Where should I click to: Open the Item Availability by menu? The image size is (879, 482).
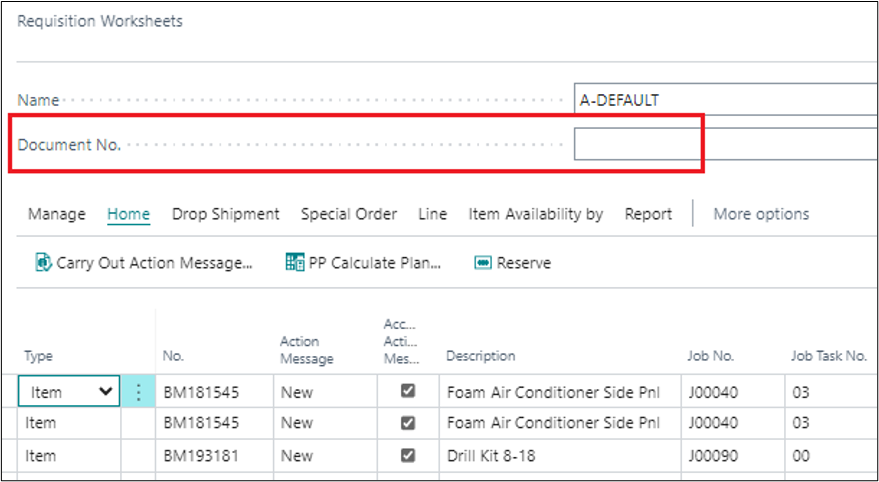tap(535, 214)
